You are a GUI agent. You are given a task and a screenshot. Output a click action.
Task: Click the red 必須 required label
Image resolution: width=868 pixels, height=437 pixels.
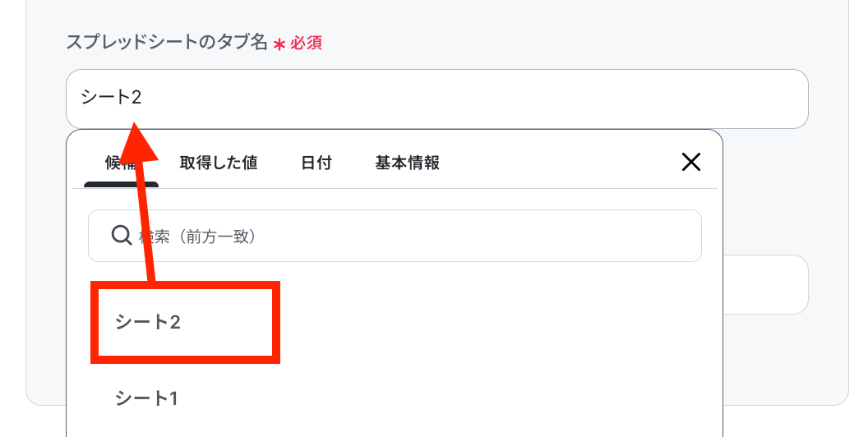click(x=306, y=43)
